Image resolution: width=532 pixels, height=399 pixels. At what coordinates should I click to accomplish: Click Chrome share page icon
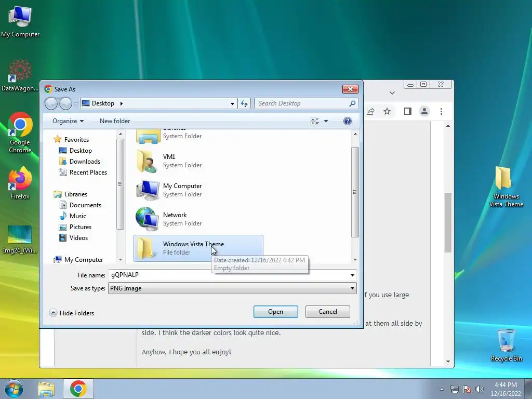(x=370, y=111)
